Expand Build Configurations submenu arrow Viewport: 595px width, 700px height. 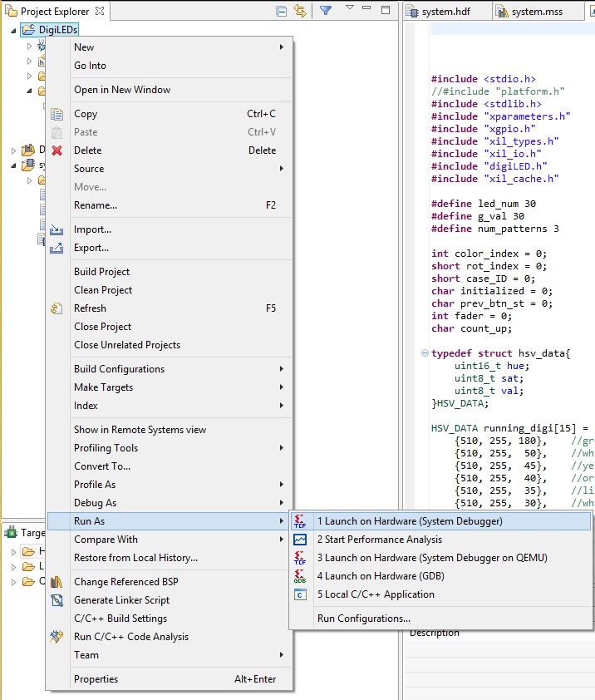281,369
